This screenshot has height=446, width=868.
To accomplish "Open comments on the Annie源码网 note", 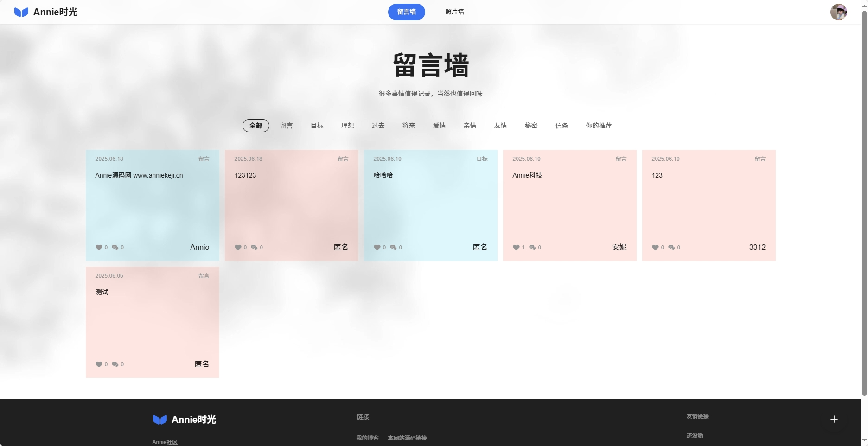I will (x=115, y=248).
